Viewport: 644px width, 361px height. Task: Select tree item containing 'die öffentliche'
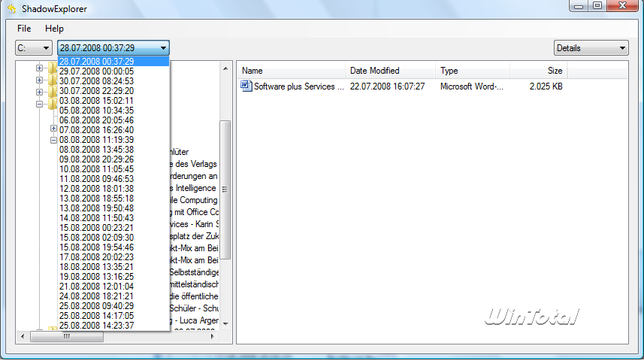point(195,296)
